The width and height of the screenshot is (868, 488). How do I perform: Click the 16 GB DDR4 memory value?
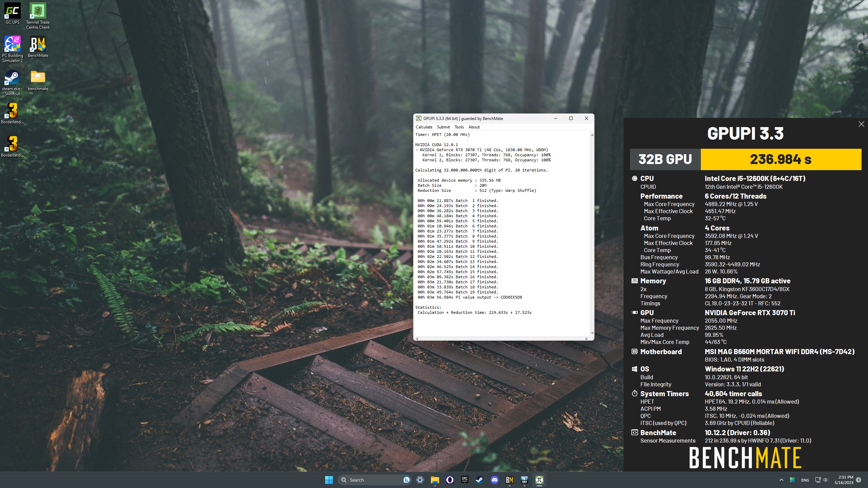(748, 281)
